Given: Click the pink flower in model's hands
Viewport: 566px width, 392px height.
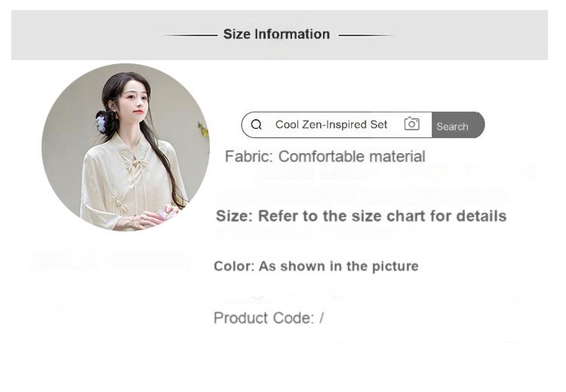Looking at the screenshot, I should (x=167, y=213).
